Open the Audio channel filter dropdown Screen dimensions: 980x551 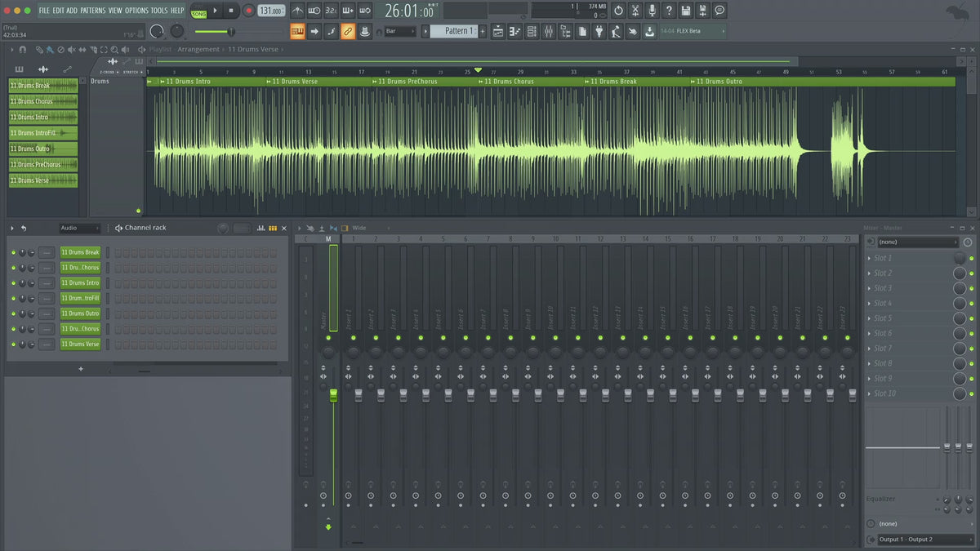click(79, 228)
